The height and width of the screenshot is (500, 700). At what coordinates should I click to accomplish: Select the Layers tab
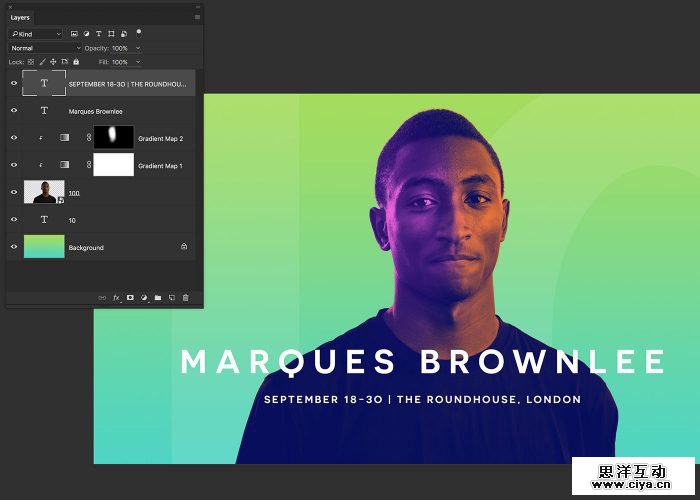click(x=21, y=17)
